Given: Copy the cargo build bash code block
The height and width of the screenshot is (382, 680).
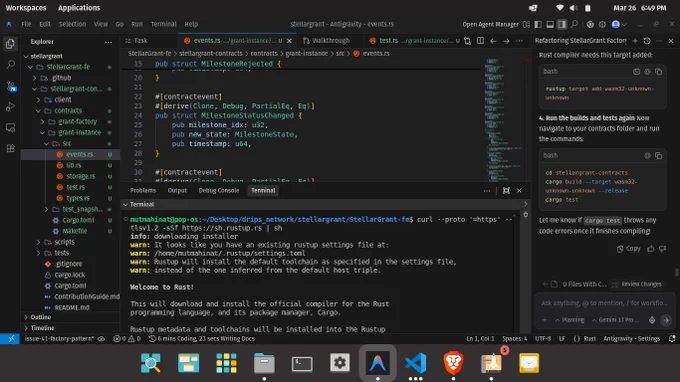Looking at the screenshot, I should pyautogui.click(x=659, y=155).
